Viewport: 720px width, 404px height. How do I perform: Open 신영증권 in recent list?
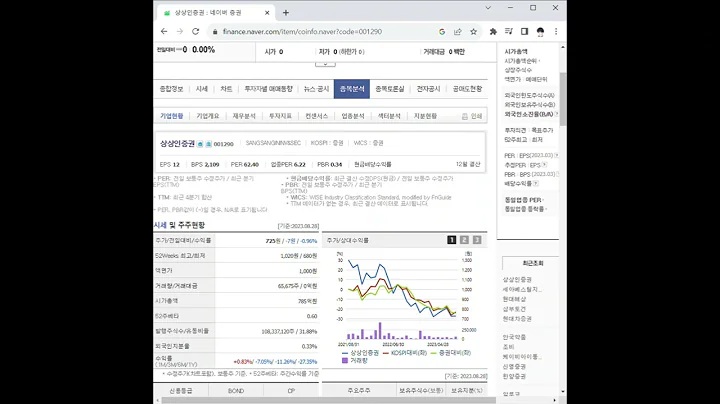click(x=514, y=367)
